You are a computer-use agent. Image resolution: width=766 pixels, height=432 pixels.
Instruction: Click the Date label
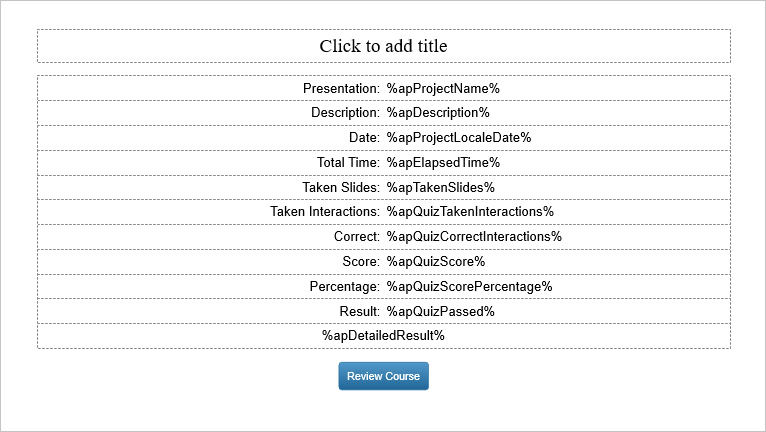364,137
